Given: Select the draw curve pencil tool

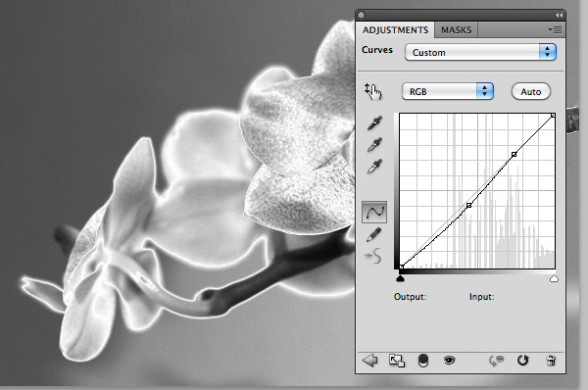Looking at the screenshot, I should click(x=374, y=235).
